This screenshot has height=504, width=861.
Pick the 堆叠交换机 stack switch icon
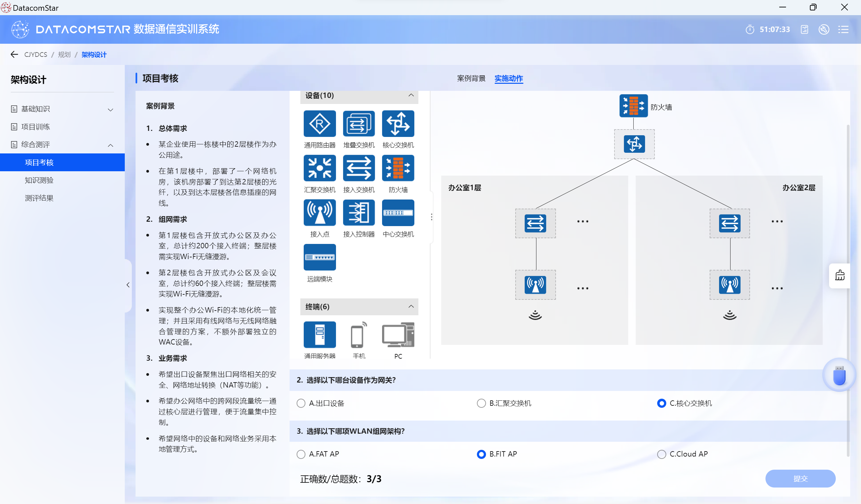[359, 124]
